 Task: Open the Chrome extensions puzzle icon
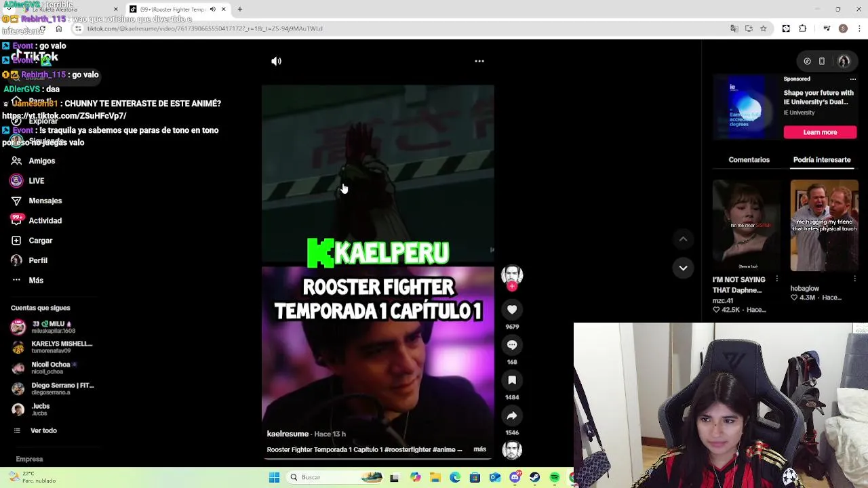(x=803, y=28)
